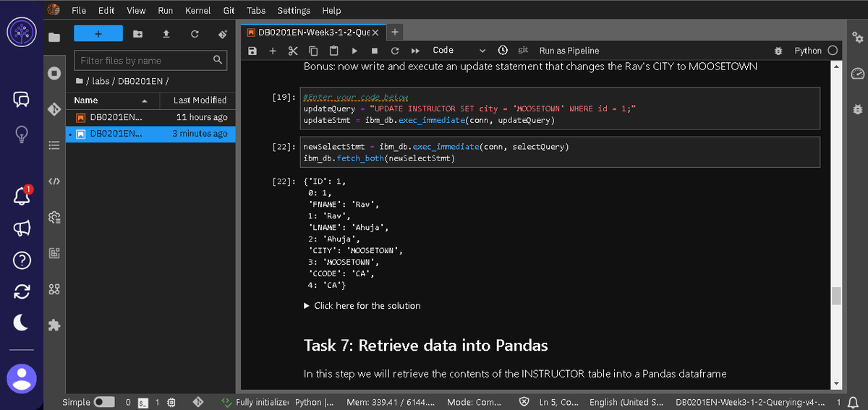This screenshot has height=410, width=868.
Task: Open notifications bell with red badge
Action: coord(22,195)
